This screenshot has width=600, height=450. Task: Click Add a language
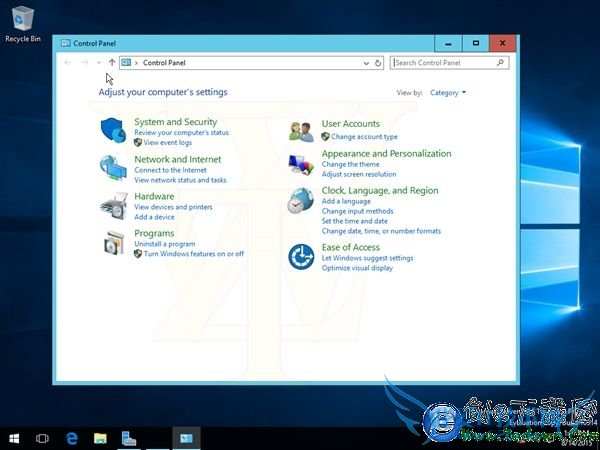click(346, 201)
